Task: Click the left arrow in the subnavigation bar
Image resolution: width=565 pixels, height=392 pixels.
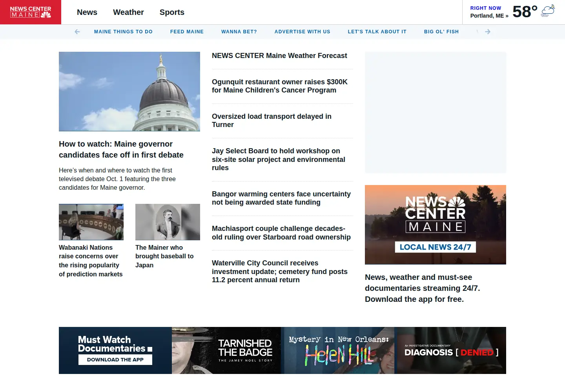Action: (x=77, y=32)
